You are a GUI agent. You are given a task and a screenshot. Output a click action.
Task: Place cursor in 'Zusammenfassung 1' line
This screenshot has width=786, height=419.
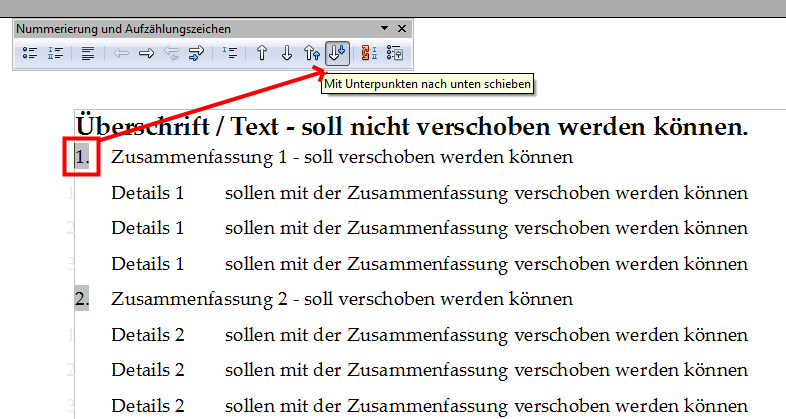click(342, 157)
